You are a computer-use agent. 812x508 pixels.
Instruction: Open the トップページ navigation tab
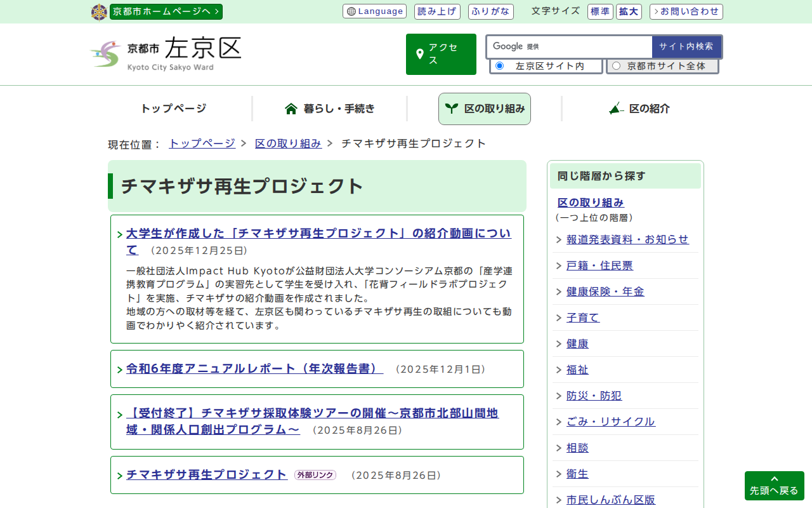point(173,109)
